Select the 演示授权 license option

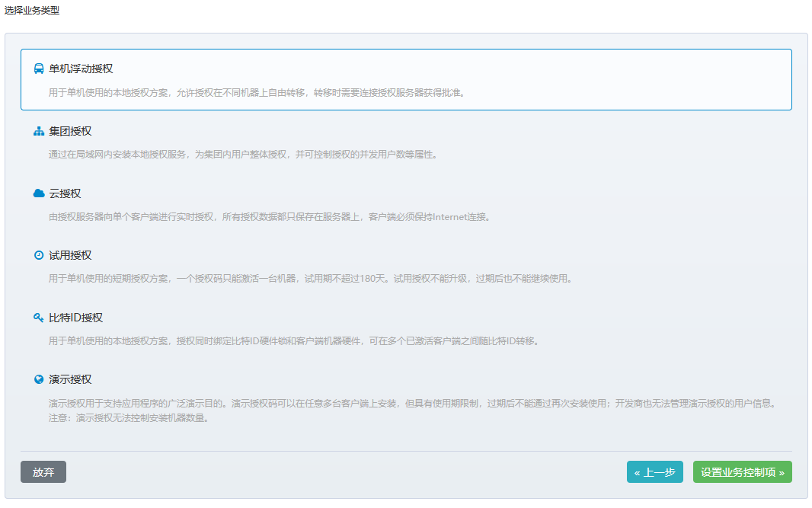tap(70, 380)
